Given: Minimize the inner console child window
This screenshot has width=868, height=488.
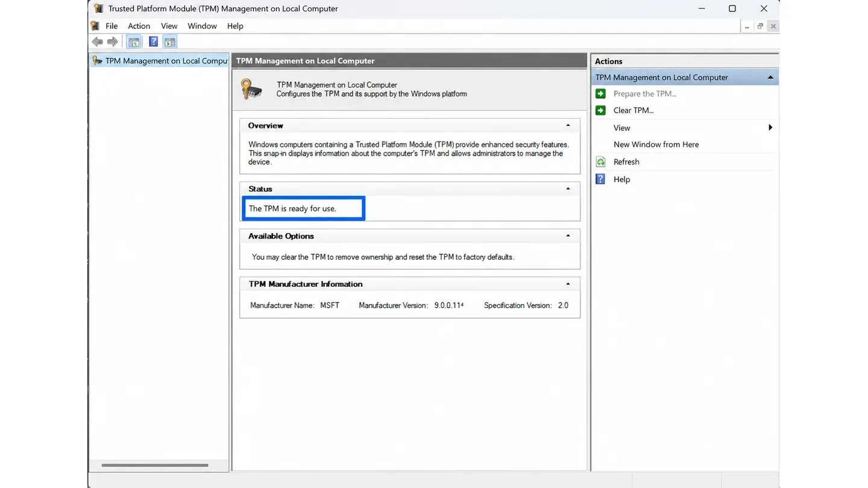Looking at the screenshot, I should point(747,26).
